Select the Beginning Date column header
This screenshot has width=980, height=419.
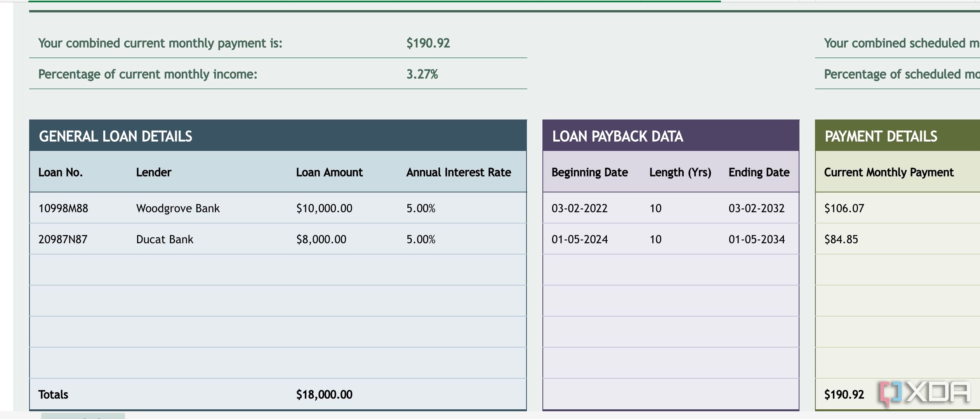(x=590, y=172)
